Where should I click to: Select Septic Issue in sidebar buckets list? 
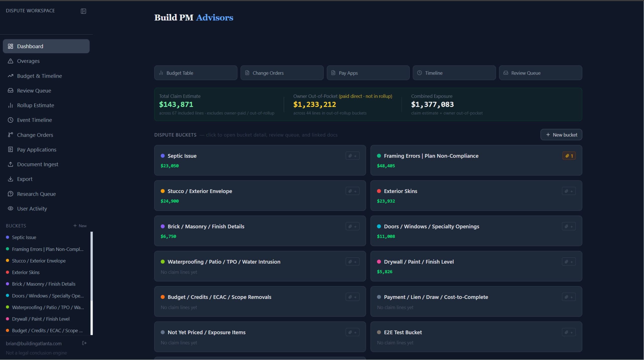point(45,237)
